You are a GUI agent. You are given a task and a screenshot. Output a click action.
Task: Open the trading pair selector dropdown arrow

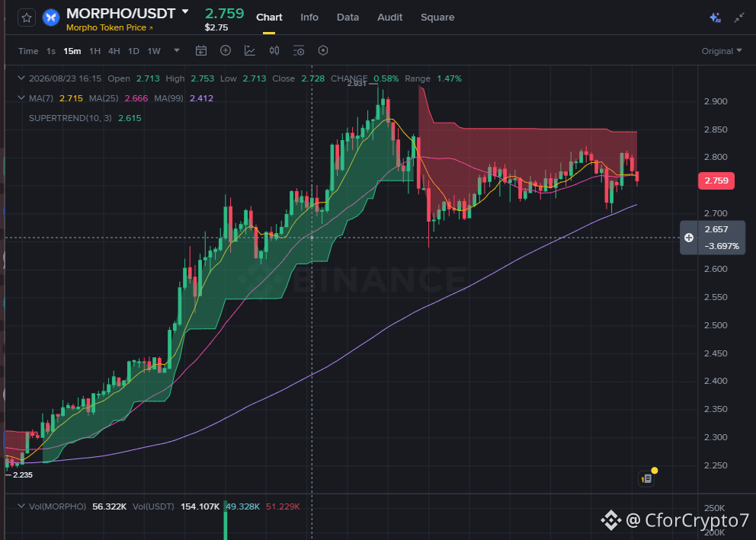[185, 12]
